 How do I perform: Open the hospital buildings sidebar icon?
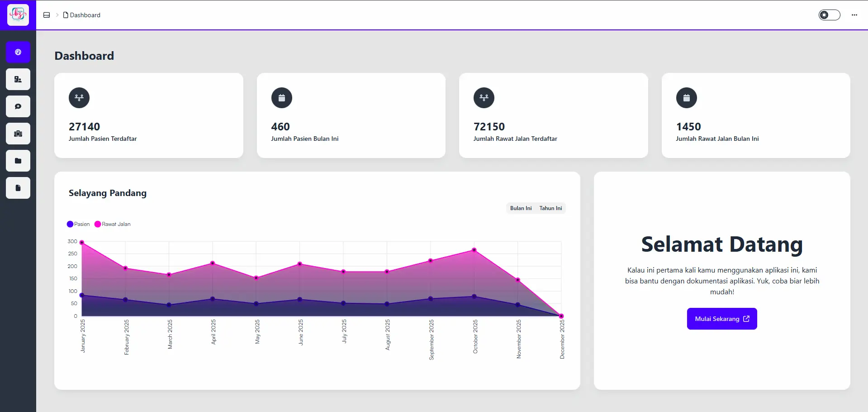(18, 134)
